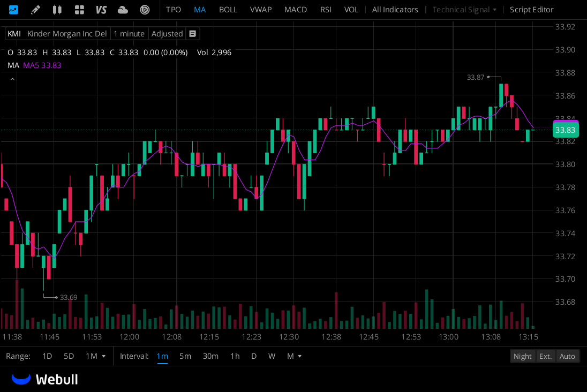Select the 1h interval
This screenshot has height=392, width=587.
tap(235, 356)
